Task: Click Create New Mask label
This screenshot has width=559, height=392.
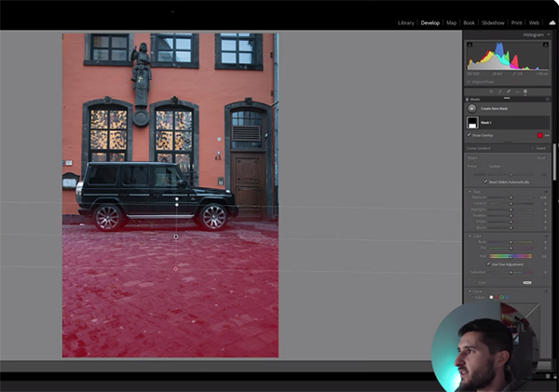Action: 494,109
